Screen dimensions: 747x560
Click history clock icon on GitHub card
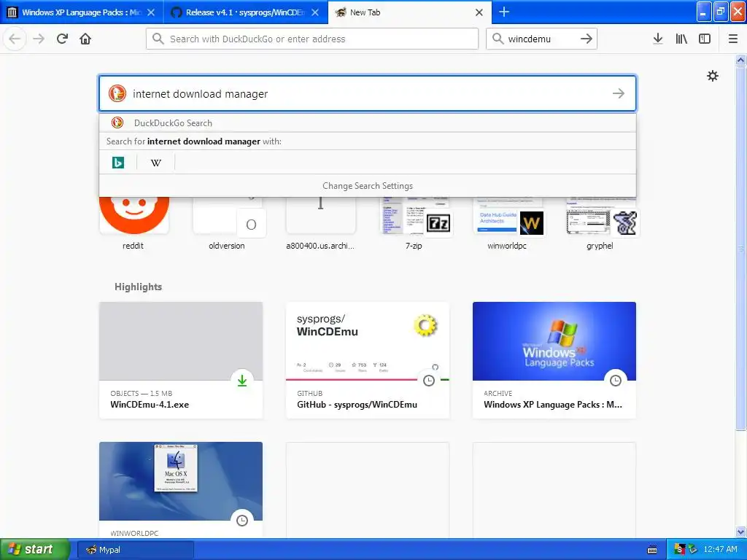pyautogui.click(x=429, y=381)
